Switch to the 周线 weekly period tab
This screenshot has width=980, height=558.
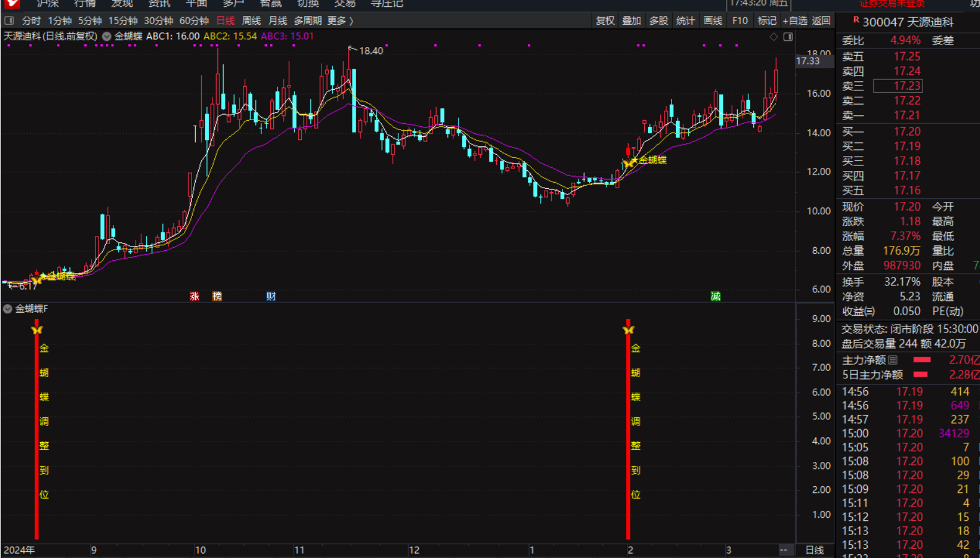[x=251, y=20]
